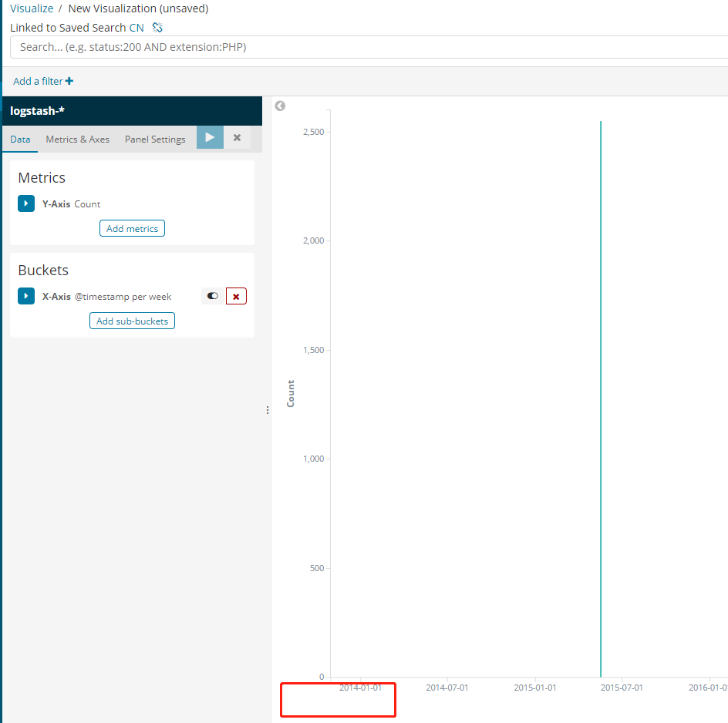Click the logstash-* index pattern header
The height and width of the screenshot is (723, 728).
pos(37,111)
